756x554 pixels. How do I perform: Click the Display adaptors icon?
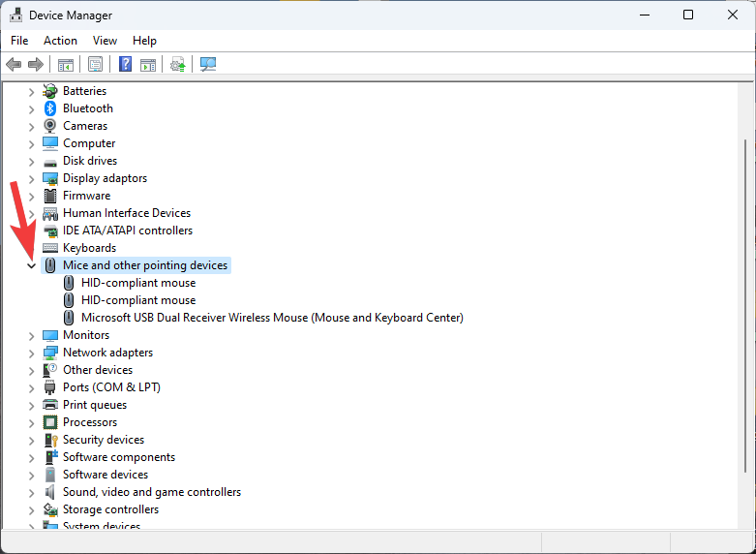50,178
